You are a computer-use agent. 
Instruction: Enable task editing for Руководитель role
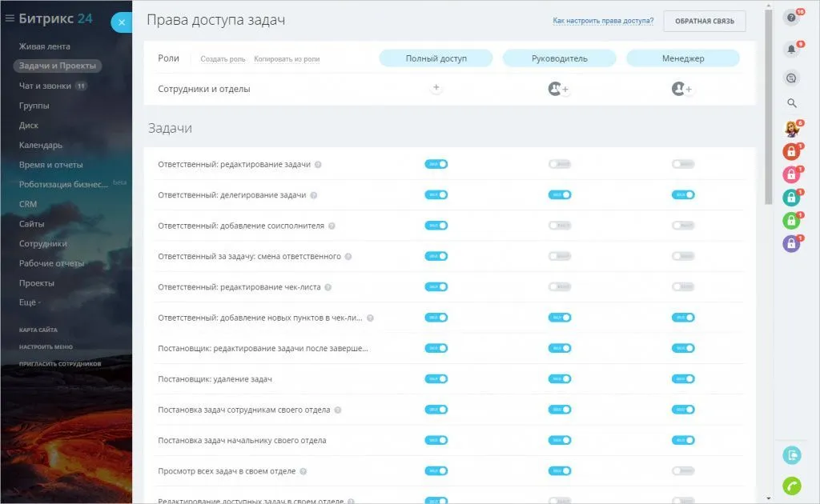(560, 164)
